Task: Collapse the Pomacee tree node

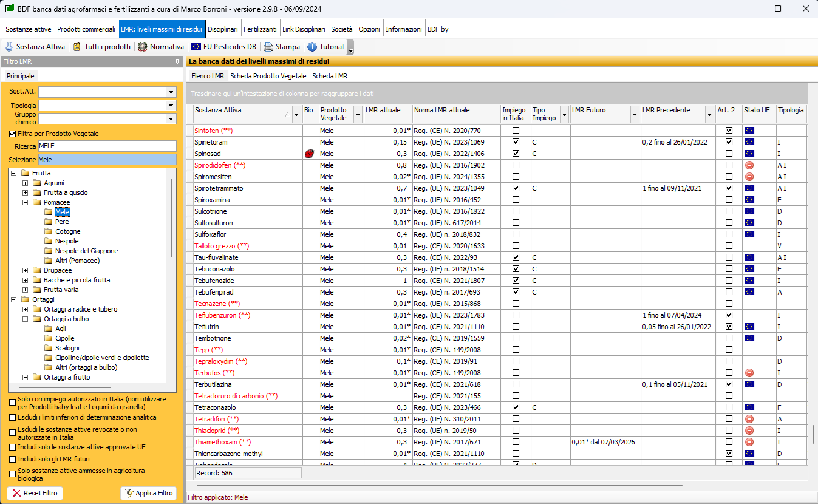Action: pos(25,202)
